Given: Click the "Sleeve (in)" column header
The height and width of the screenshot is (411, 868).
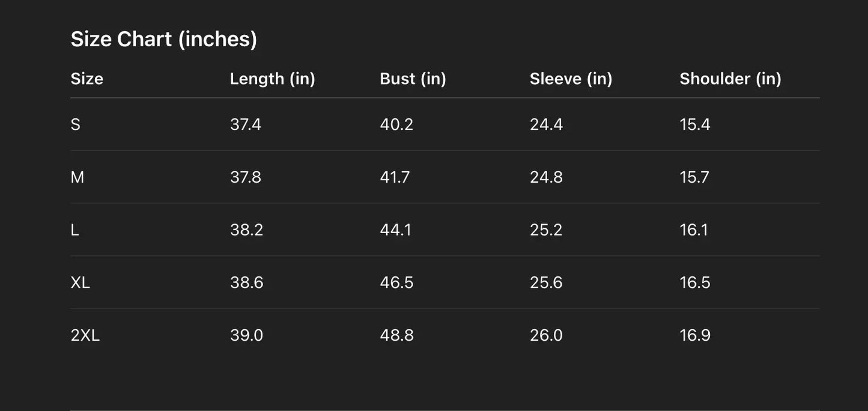Looking at the screenshot, I should pos(571,79).
